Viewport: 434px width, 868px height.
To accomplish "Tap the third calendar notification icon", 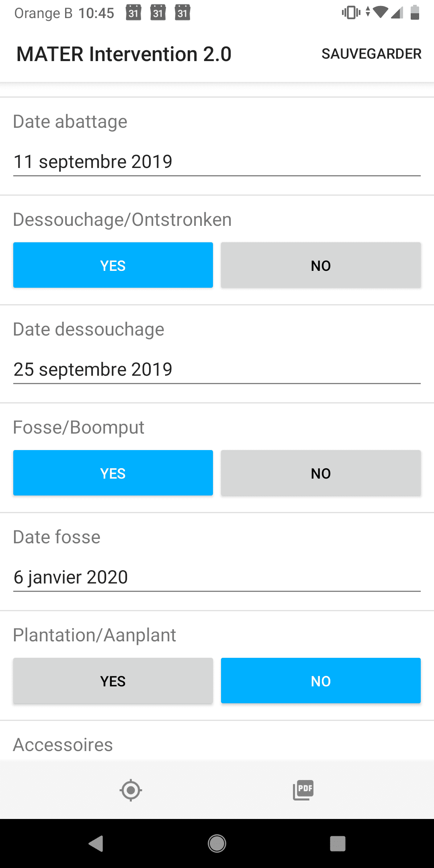I will coord(182,13).
